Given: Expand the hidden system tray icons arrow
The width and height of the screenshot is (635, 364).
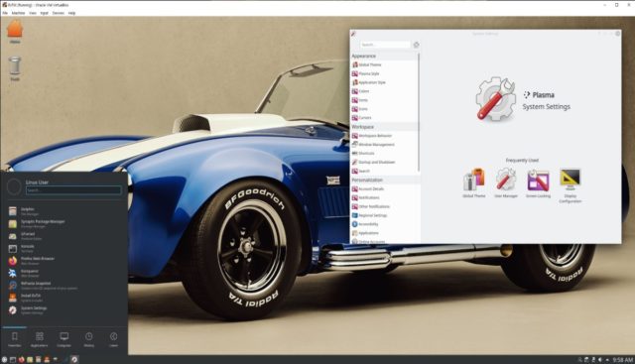Looking at the screenshot, I should click(607, 360).
